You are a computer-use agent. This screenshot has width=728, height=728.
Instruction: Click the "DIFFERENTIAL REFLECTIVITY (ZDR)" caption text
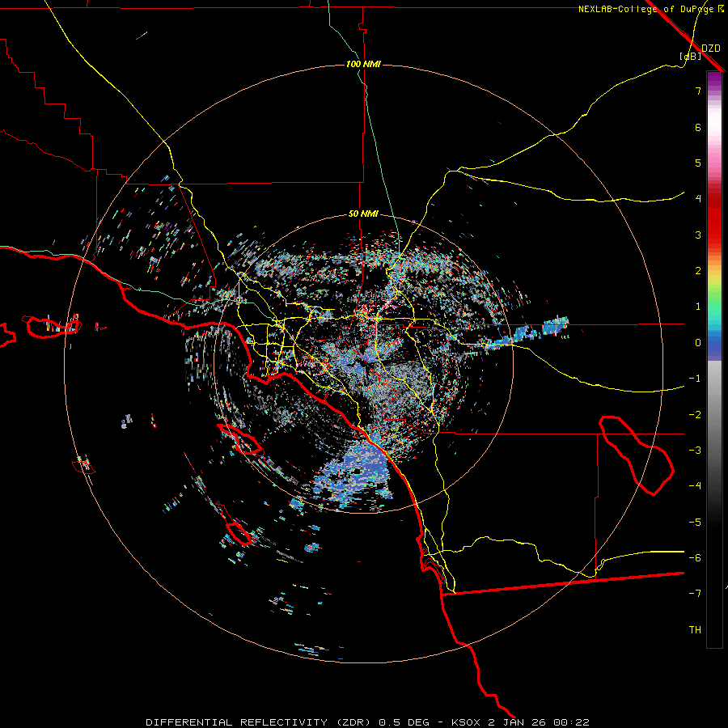click(260, 722)
